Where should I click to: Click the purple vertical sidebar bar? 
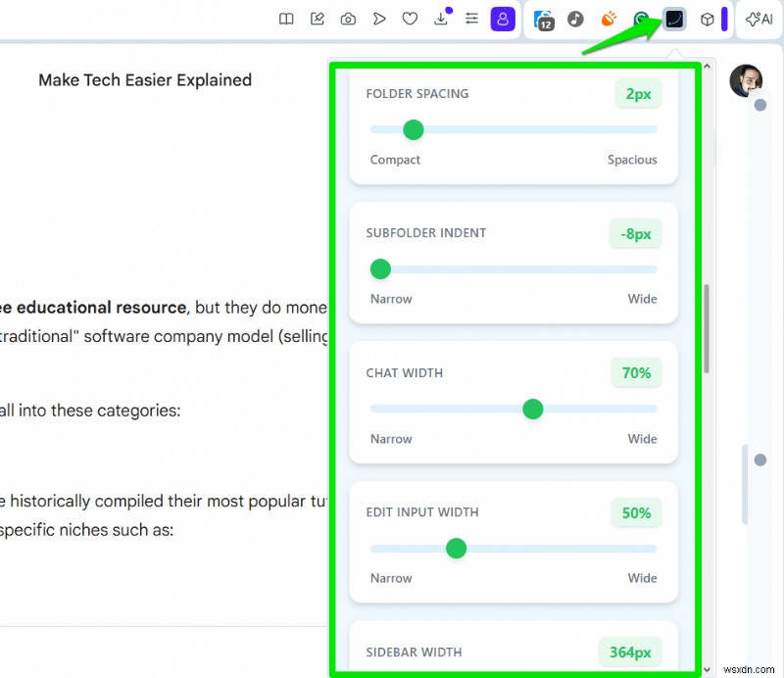pos(724,20)
